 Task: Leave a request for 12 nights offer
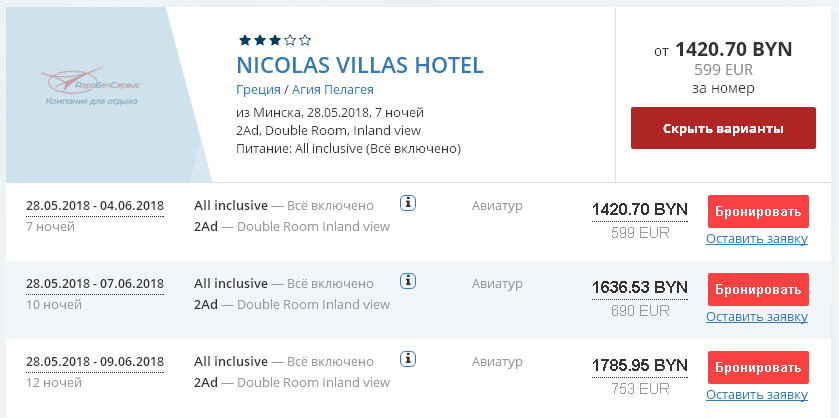coord(757,395)
